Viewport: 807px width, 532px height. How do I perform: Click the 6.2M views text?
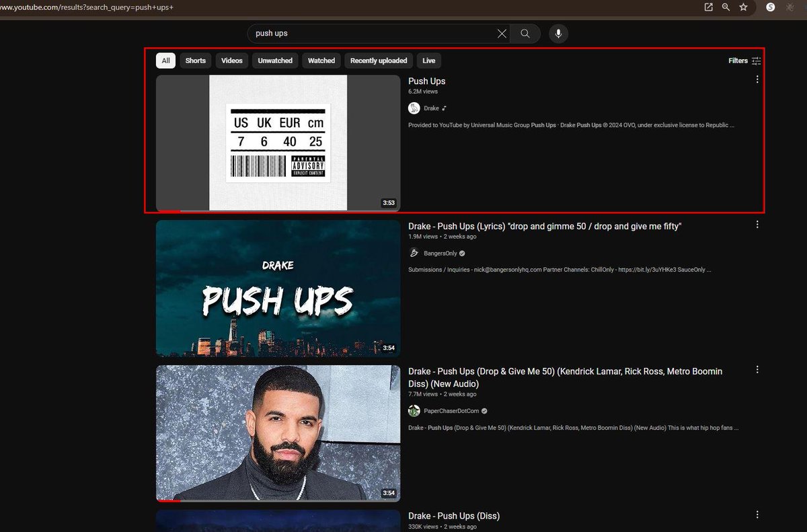pos(423,91)
